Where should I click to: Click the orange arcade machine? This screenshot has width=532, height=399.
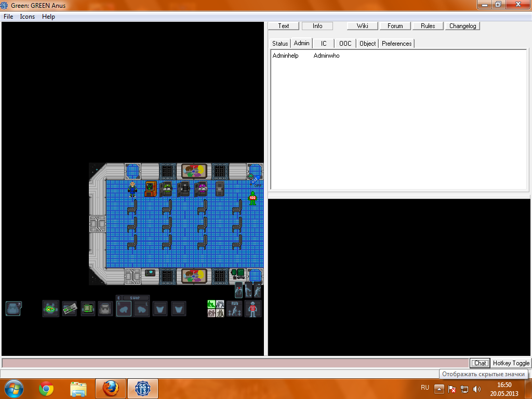point(150,189)
